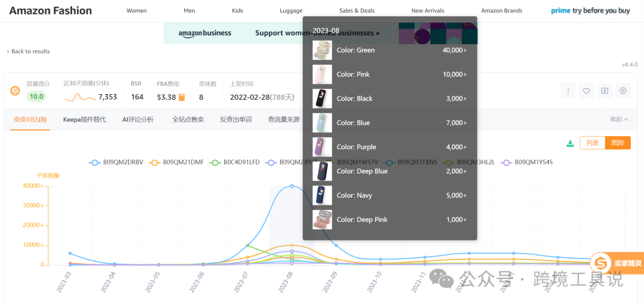Click the 30000+ y-axis label
Viewport: 644px width, 305px height.
pyautogui.click(x=32, y=205)
